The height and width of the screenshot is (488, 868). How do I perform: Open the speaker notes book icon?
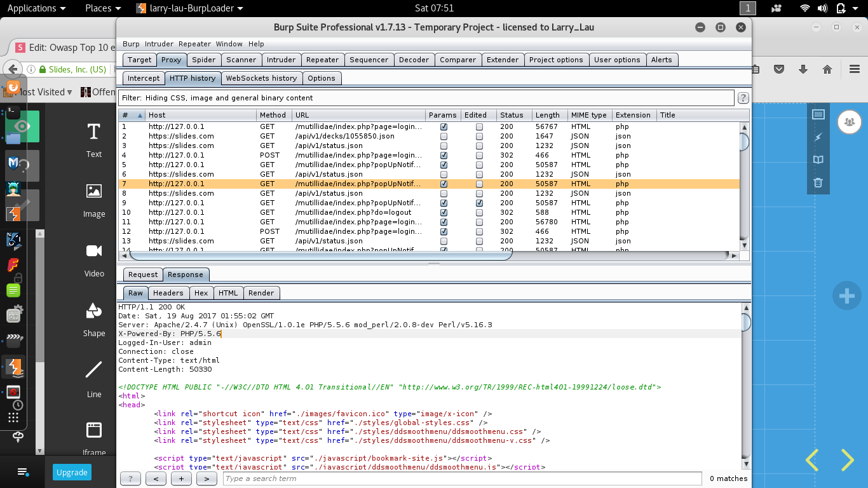click(x=818, y=159)
